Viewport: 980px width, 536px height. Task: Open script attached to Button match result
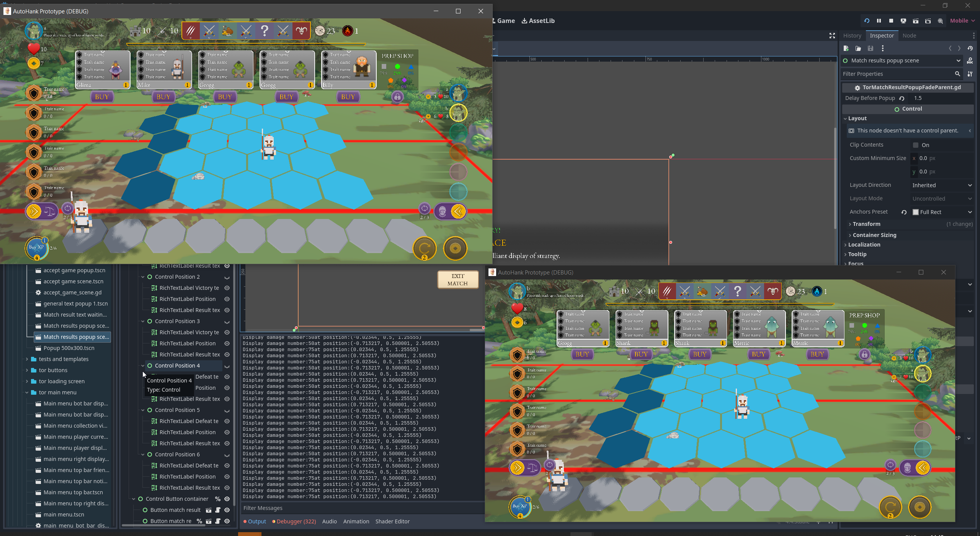(x=218, y=510)
